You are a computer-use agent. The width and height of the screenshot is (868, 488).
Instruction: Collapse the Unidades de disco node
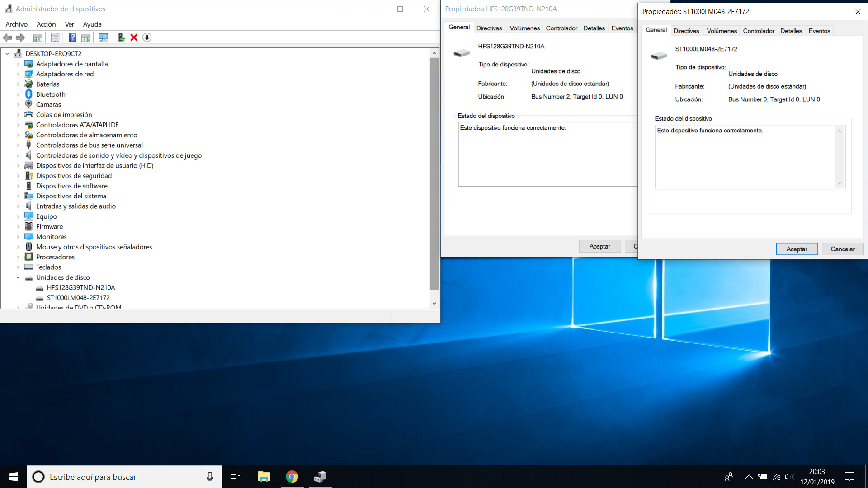point(18,277)
